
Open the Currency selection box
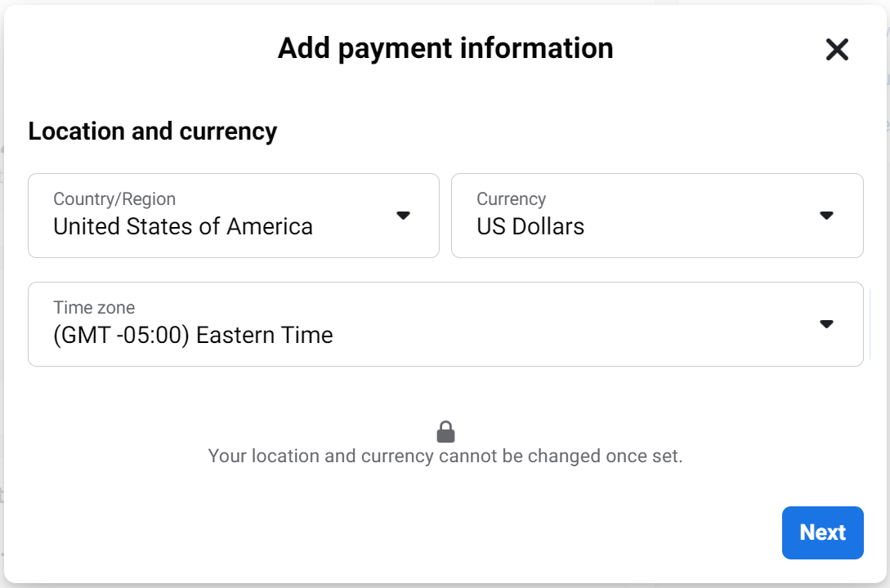tap(657, 216)
